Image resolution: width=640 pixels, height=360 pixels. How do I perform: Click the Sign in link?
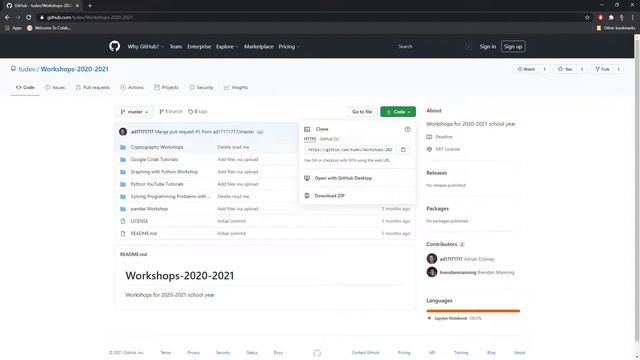[x=488, y=47]
